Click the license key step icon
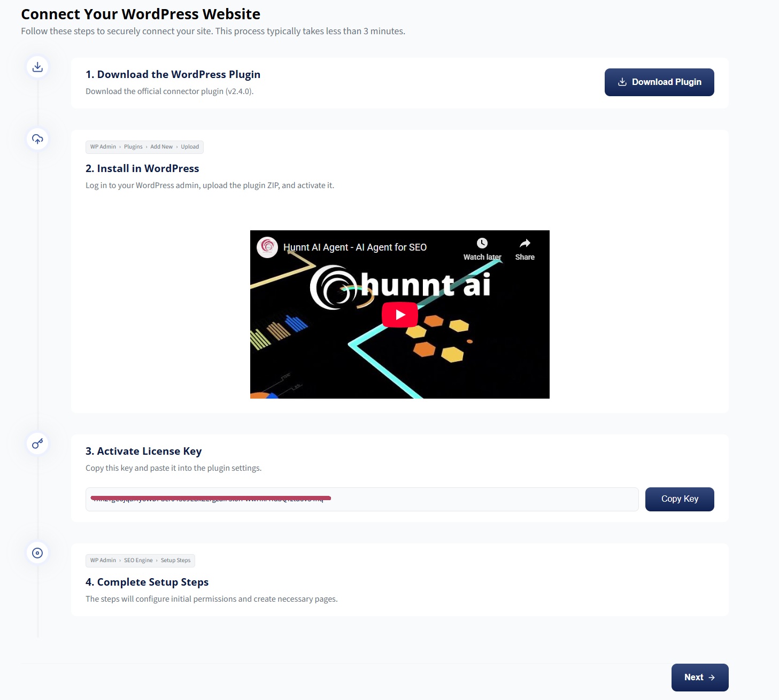The width and height of the screenshot is (779, 700). pyautogui.click(x=37, y=444)
